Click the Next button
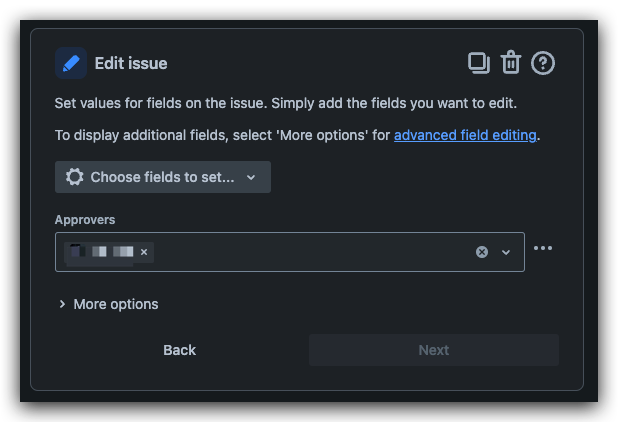618x422 pixels. [x=434, y=350]
